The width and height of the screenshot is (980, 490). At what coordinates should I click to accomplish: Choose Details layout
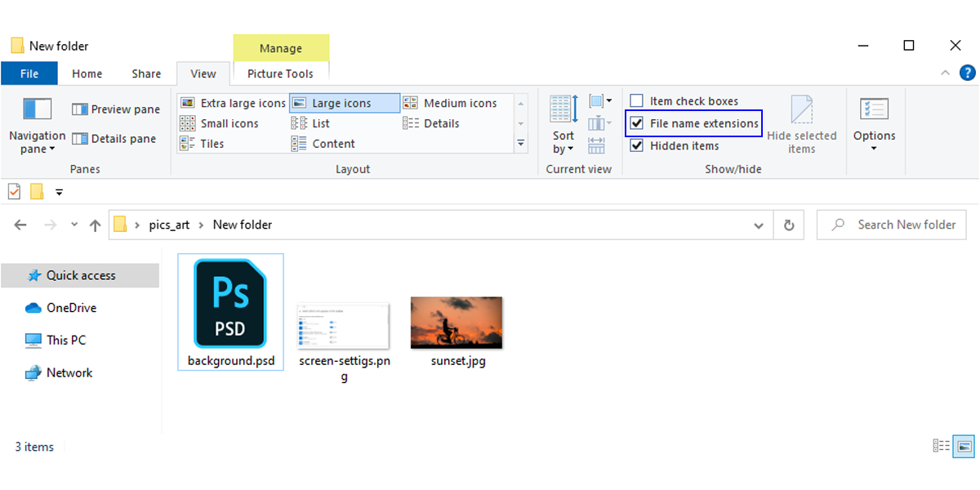[x=431, y=123]
